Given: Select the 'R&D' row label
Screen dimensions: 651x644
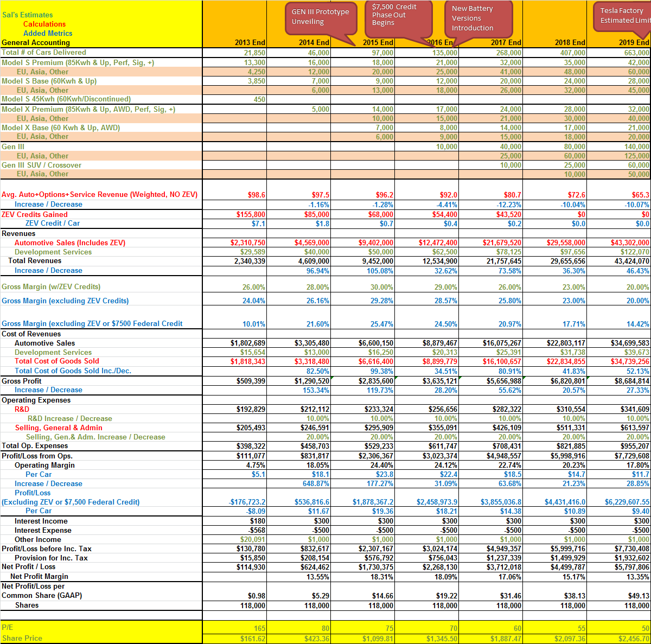Looking at the screenshot, I should point(22,409).
